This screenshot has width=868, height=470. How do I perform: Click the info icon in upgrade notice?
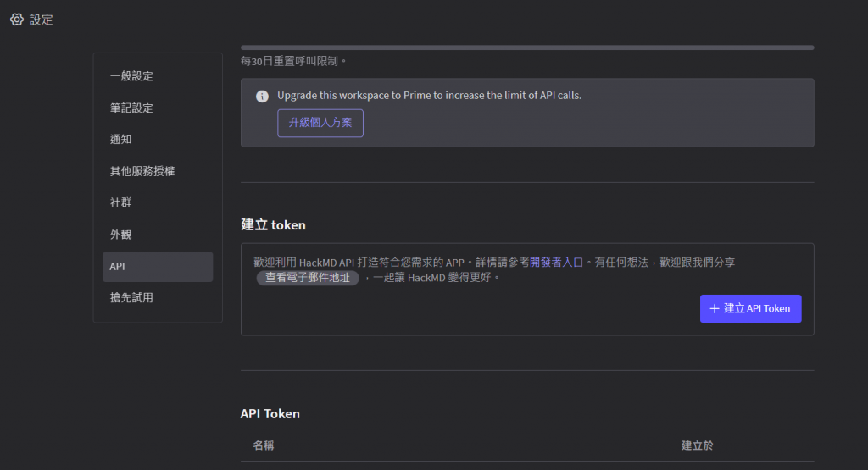pyautogui.click(x=263, y=97)
